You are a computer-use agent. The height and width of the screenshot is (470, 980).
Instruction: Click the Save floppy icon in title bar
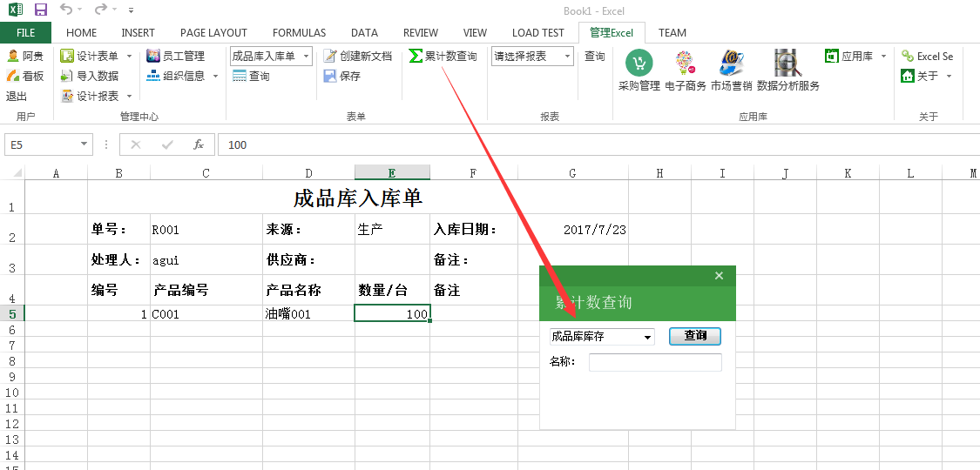point(41,10)
